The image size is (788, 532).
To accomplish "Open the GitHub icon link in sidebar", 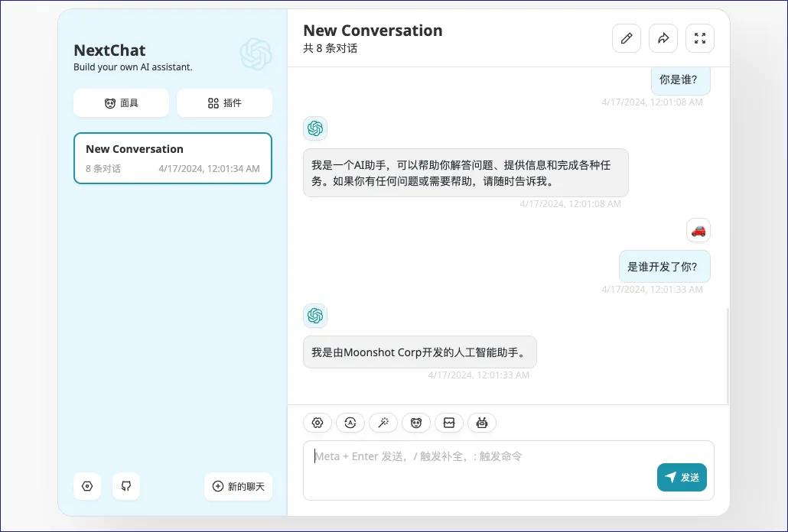I will [126, 486].
